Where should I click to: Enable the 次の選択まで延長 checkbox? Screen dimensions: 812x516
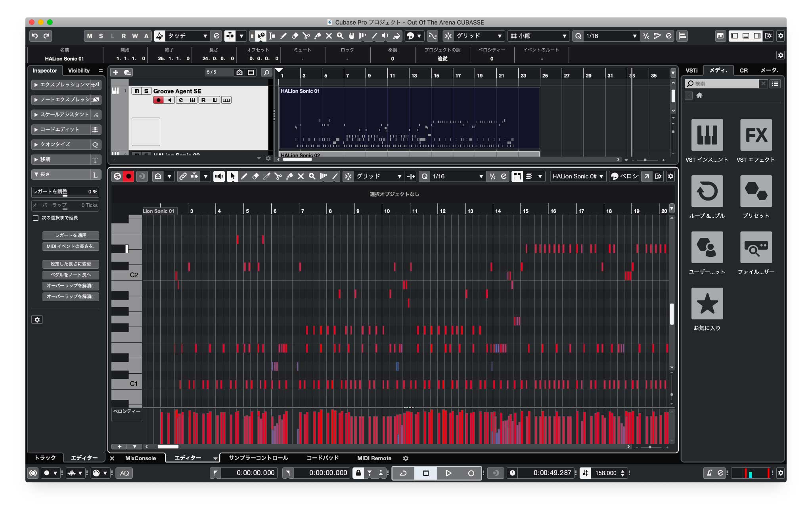pyautogui.click(x=35, y=218)
